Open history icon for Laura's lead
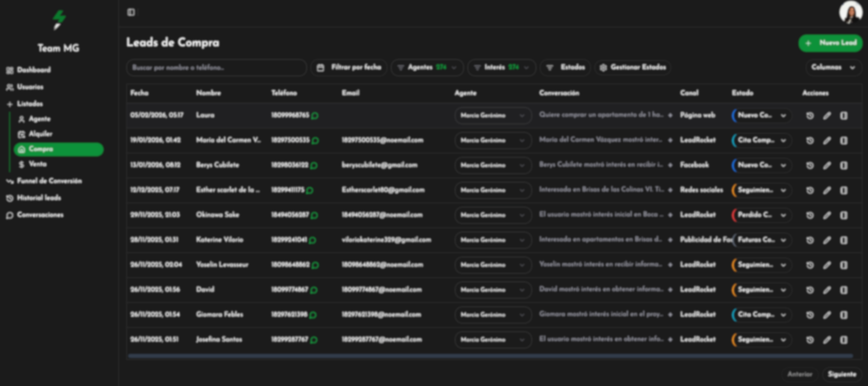Screen dimensions: 868x386 809,116
